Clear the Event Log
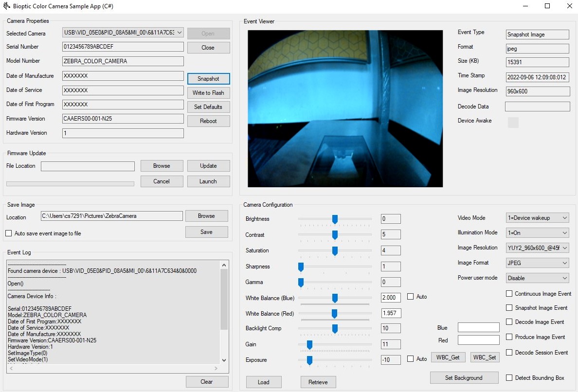578x392 pixels. (x=207, y=381)
